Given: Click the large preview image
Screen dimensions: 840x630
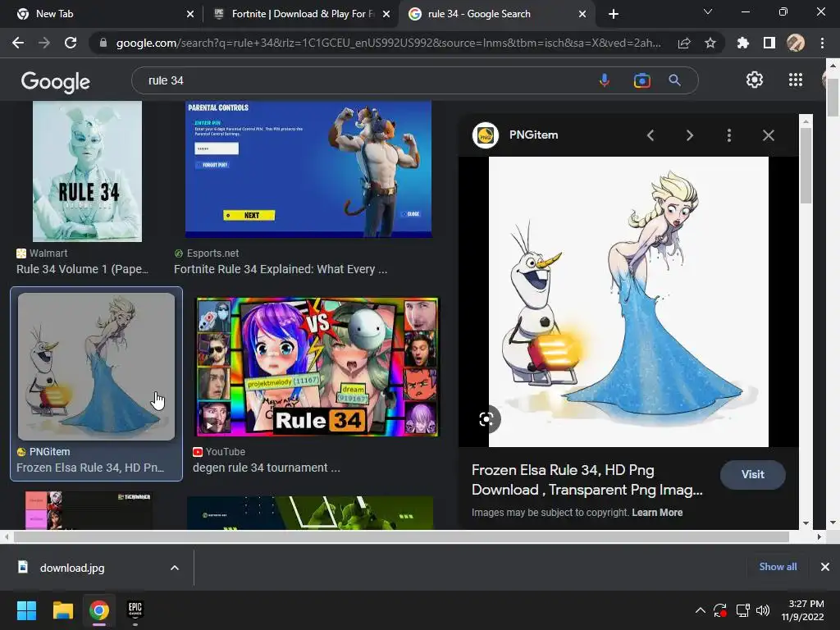Looking at the screenshot, I should (628, 302).
